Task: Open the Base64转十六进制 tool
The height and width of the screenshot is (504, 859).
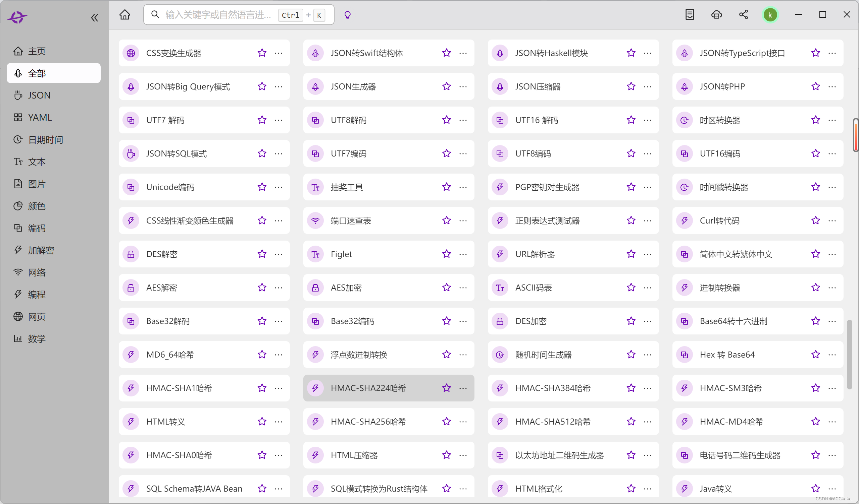Action: [733, 321]
